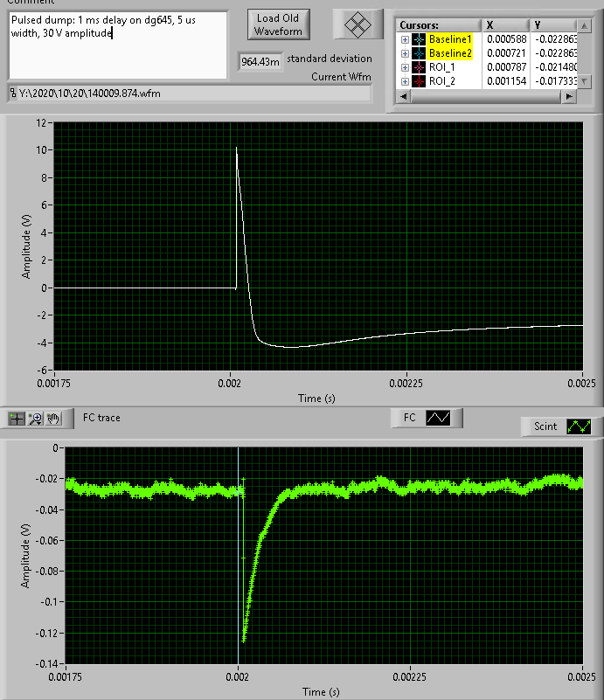Click the ROI_1 cursor style icon
The height and width of the screenshot is (700, 604).
[x=419, y=67]
